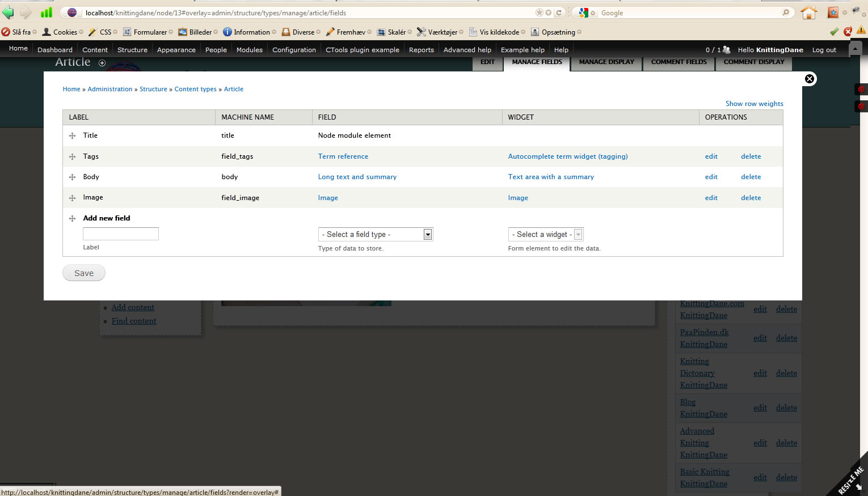The image size is (868, 496).
Task: Click the drag handle beside Body row
Action: click(x=72, y=177)
